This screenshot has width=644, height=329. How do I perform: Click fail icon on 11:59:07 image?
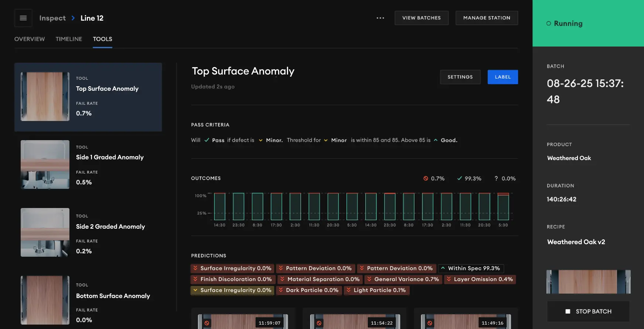pyautogui.click(x=207, y=323)
